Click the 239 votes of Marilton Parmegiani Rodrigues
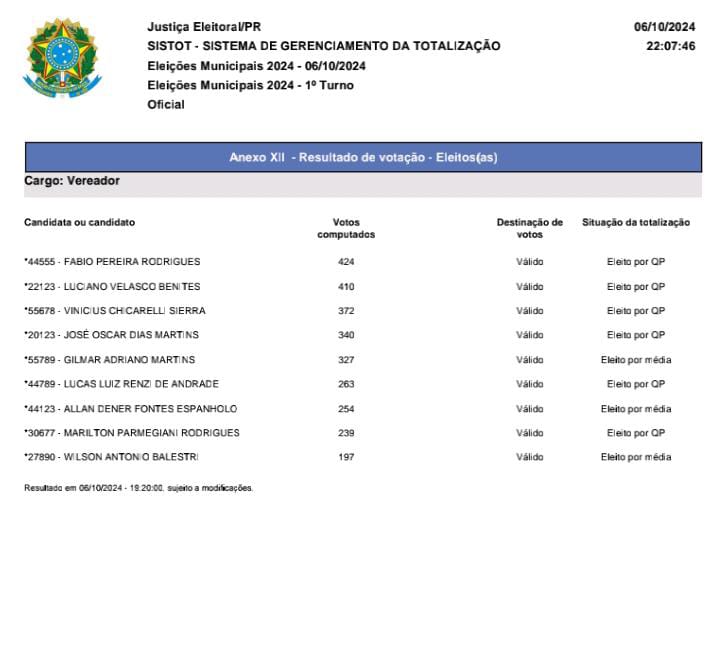Screen dimensions: 720x653 click(x=346, y=433)
